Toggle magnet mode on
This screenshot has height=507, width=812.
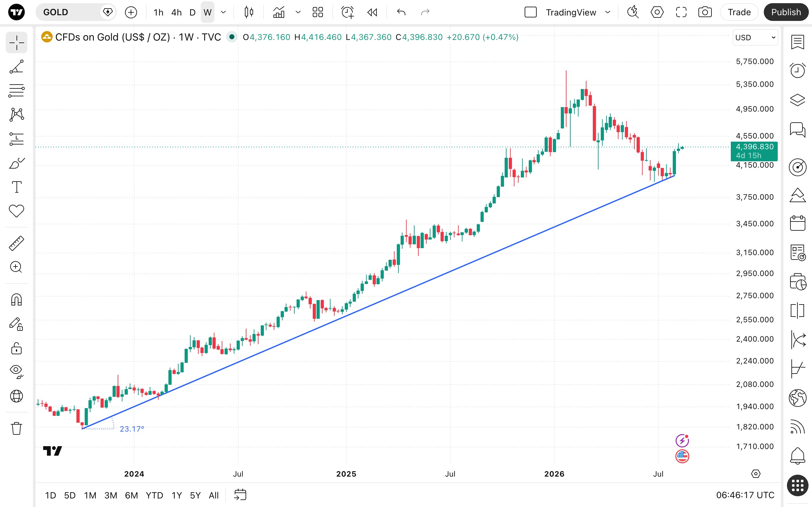[16, 299]
